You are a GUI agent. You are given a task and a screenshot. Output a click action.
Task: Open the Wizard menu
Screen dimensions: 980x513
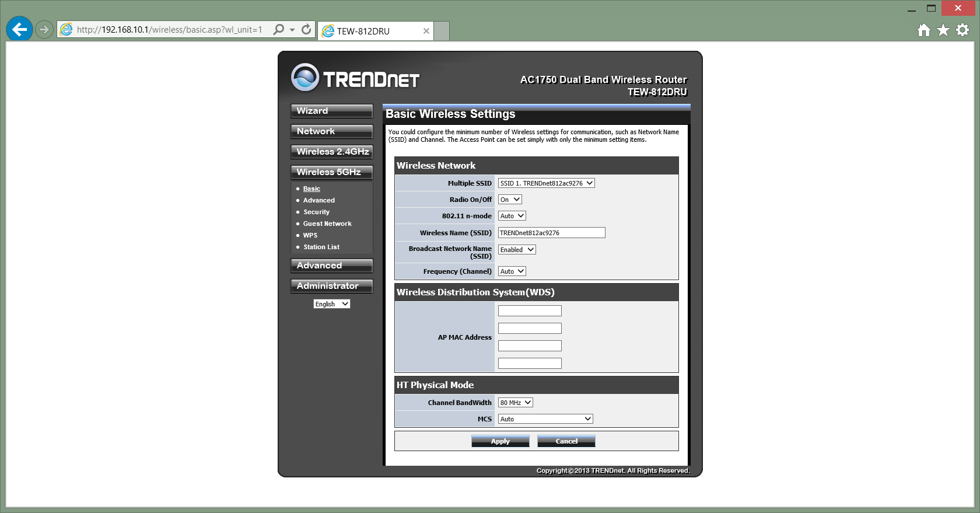331,111
